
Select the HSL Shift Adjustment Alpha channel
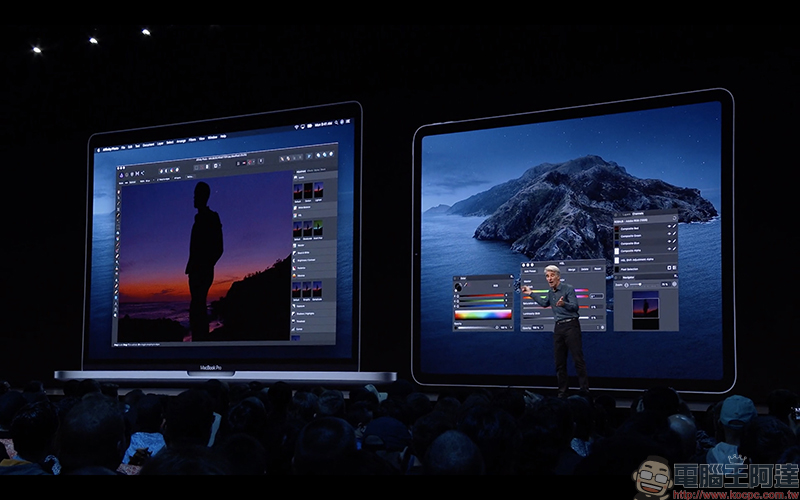pos(645,260)
